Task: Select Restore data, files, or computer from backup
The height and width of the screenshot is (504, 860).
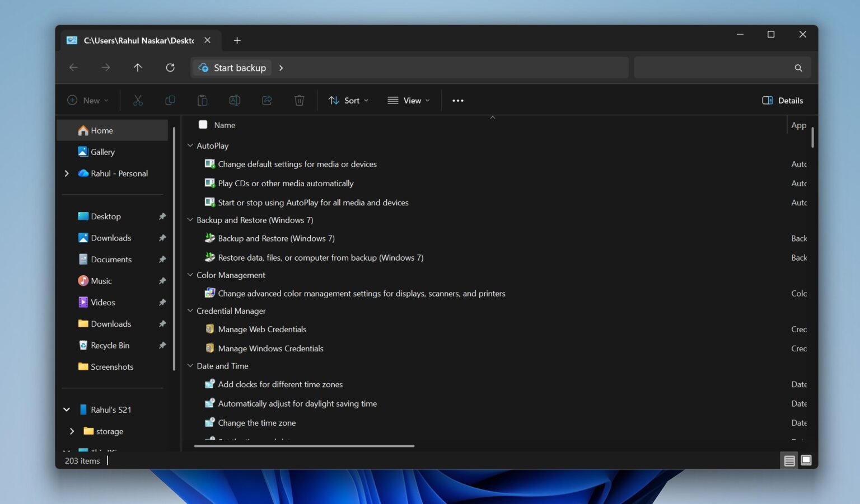Action: (x=320, y=258)
